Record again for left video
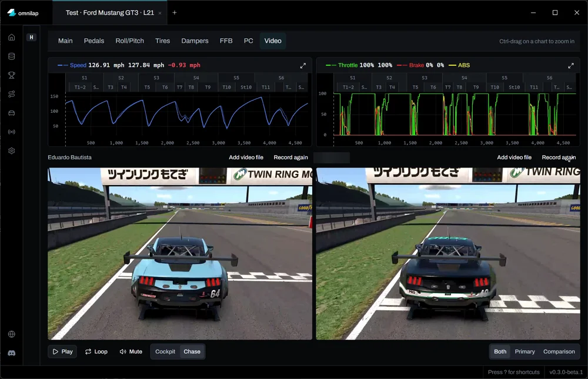Screen dimensions: 588x379 coord(290,157)
